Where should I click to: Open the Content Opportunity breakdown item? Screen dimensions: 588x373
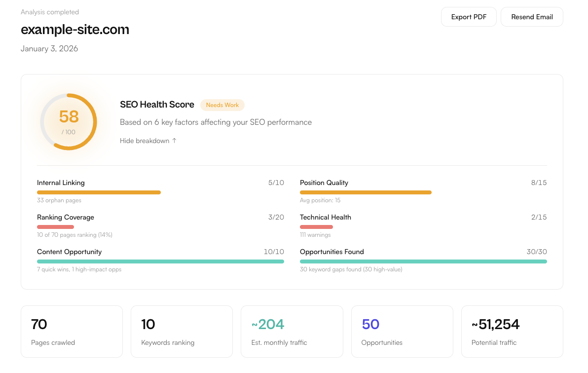point(69,252)
